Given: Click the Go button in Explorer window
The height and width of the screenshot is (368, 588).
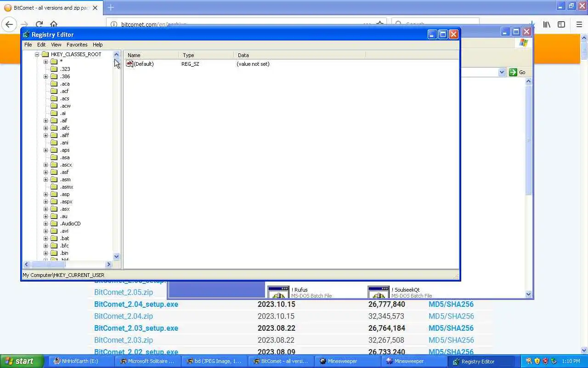Looking at the screenshot, I should point(517,72).
